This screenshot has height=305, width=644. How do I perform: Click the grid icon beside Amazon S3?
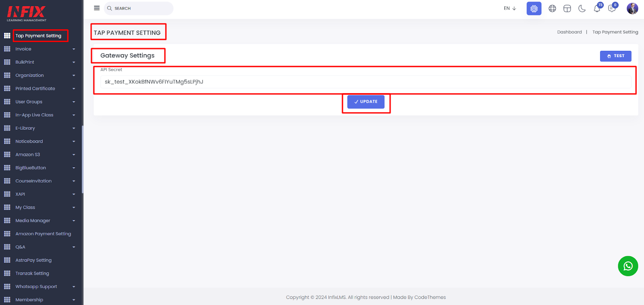pyautogui.click(x=7, y=154)
